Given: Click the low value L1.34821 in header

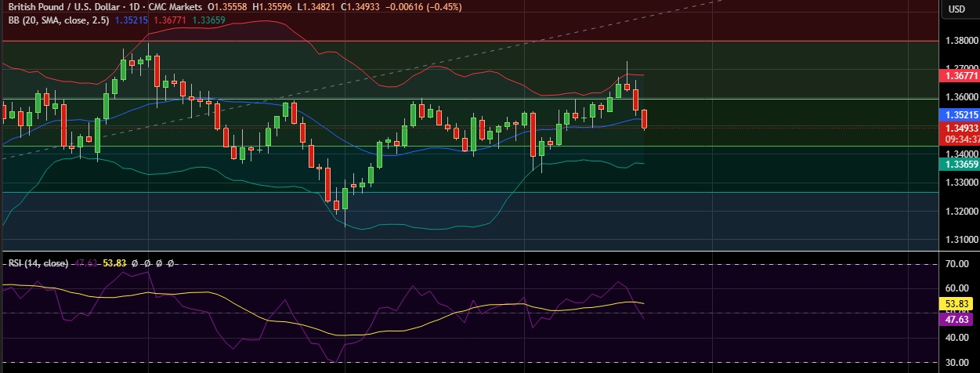Looking at the screenshot, I should 314,7.
